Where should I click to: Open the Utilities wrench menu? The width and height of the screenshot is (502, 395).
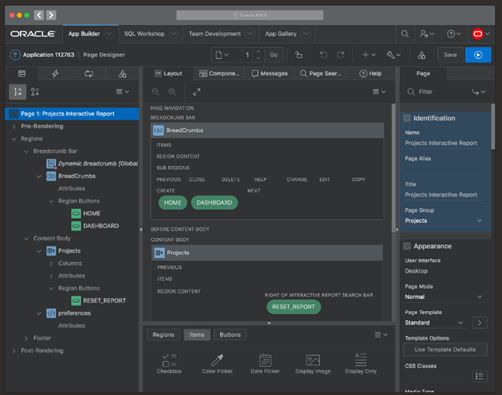click(x=393, y=55)
